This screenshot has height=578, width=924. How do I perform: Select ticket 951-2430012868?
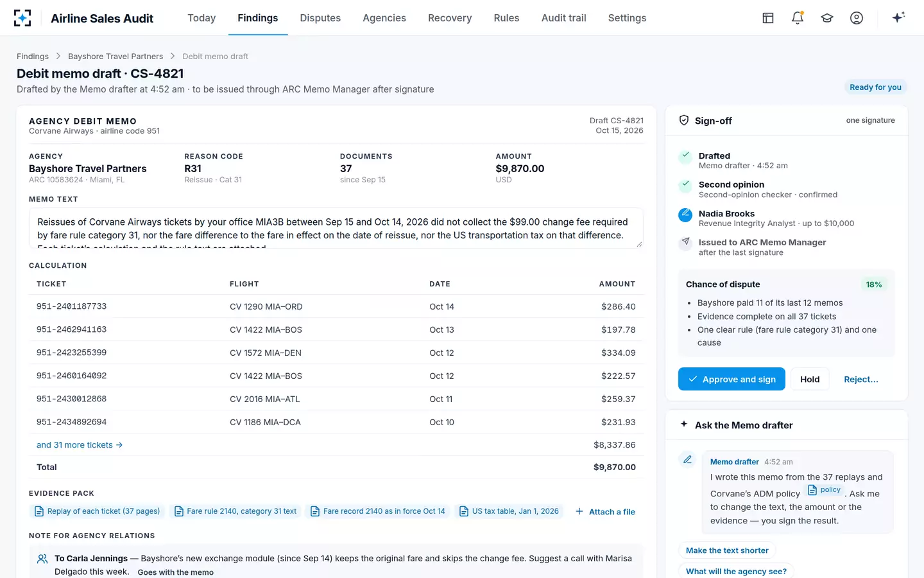point(71,399)
